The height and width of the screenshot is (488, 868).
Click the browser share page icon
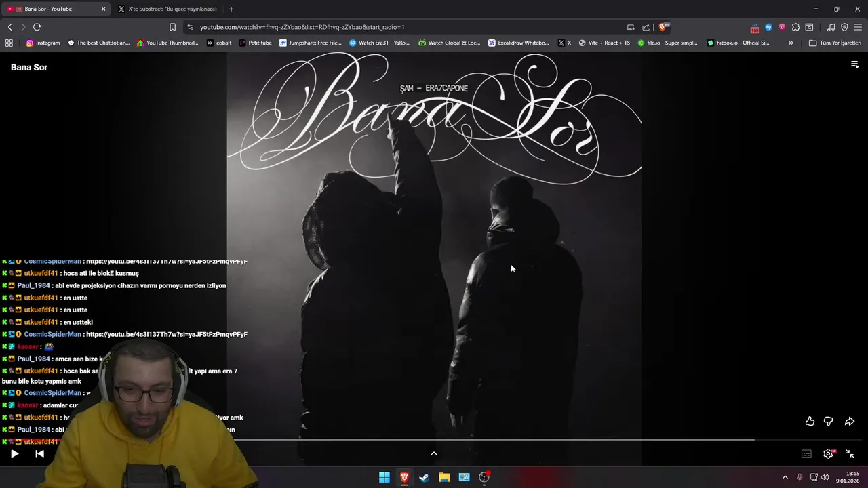646,27
